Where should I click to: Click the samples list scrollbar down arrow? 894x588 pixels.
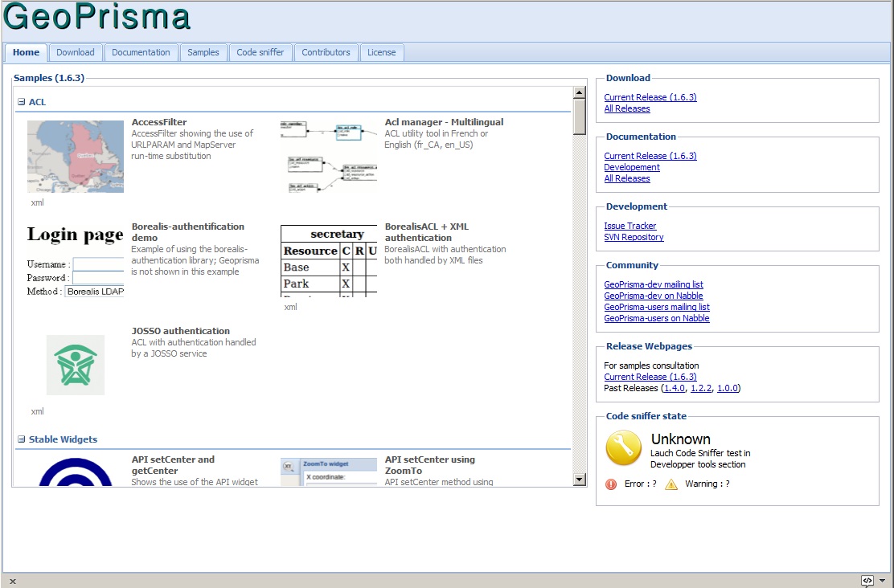coord(579,480)
